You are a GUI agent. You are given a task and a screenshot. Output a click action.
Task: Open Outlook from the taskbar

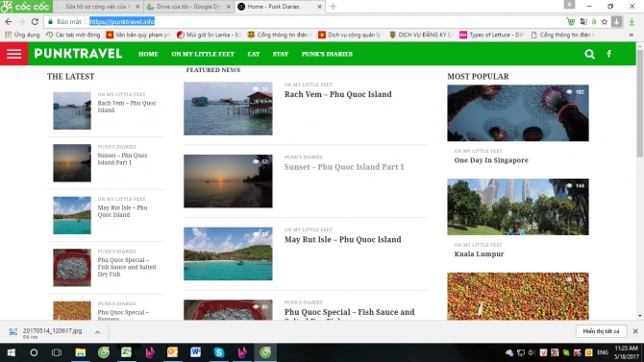coord(172,352)
